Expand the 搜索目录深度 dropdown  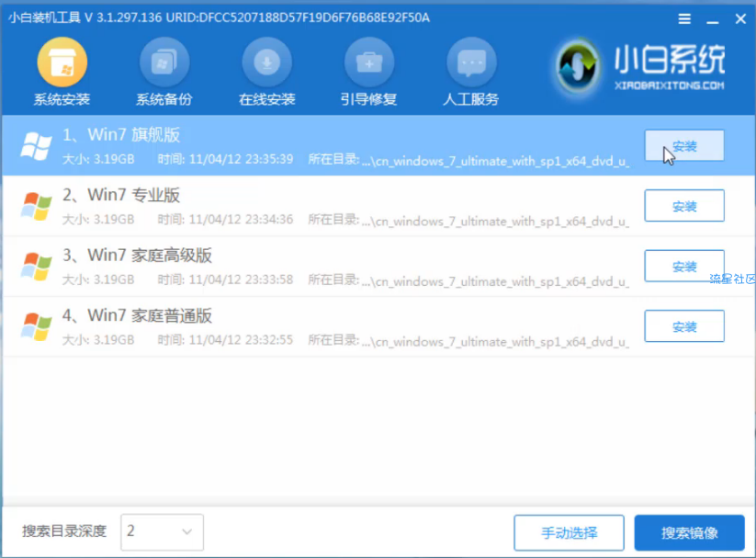(x=162, y=532)
